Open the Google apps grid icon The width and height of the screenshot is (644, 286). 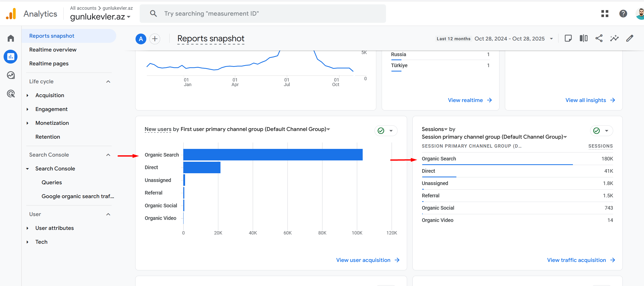tap(605, 14)
